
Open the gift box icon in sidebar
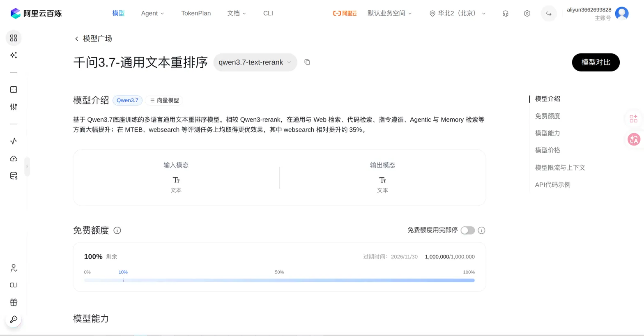point(14,302)
